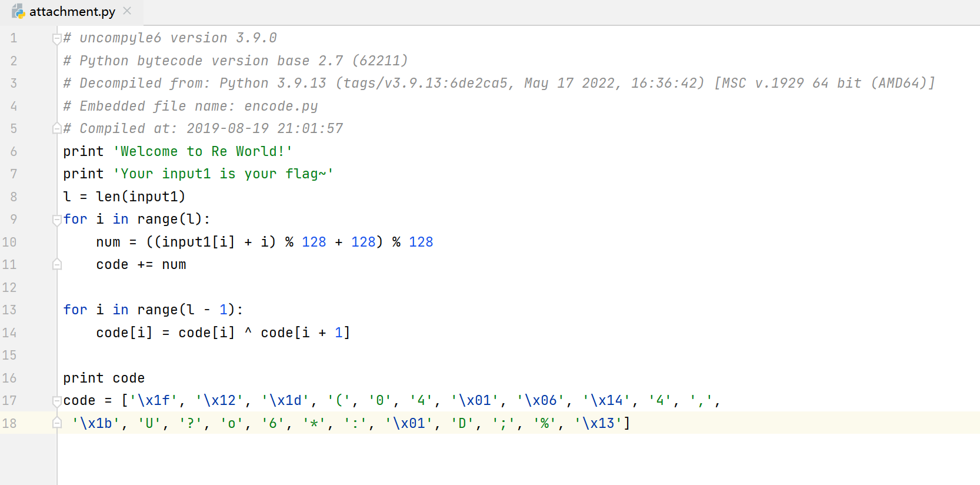Click the 'code += num' statement

point(141,265)
